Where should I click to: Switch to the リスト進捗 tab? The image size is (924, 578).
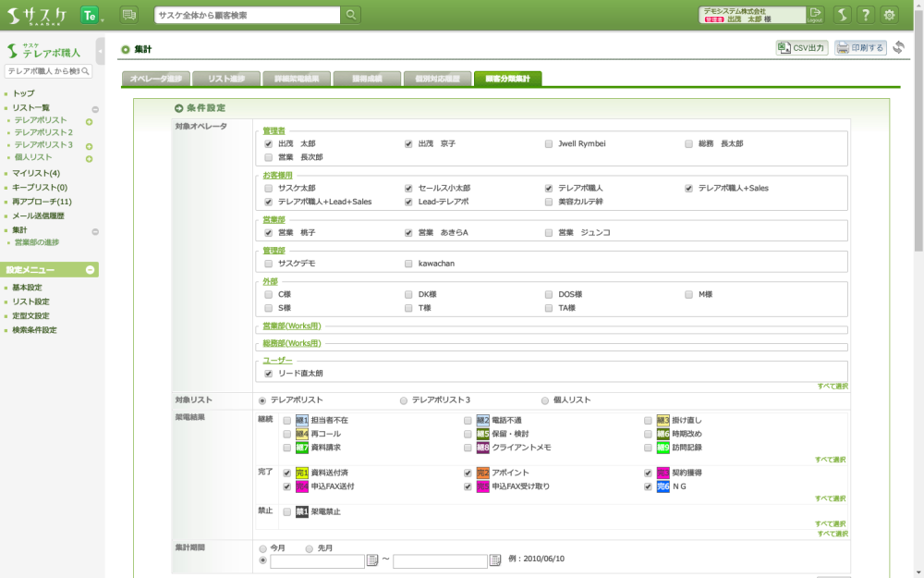click(225, 79)
